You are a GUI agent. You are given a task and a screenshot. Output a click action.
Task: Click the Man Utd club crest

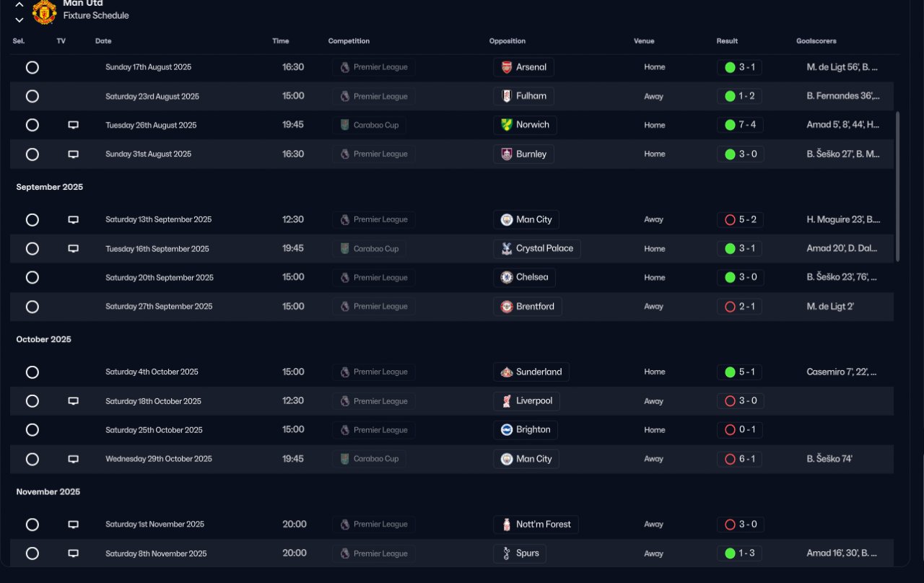pyautogui.click(x=44, y=12)
